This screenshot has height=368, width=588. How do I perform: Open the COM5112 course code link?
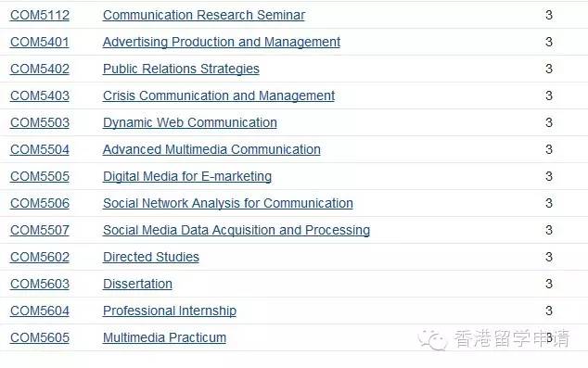(x=40, y=16)
